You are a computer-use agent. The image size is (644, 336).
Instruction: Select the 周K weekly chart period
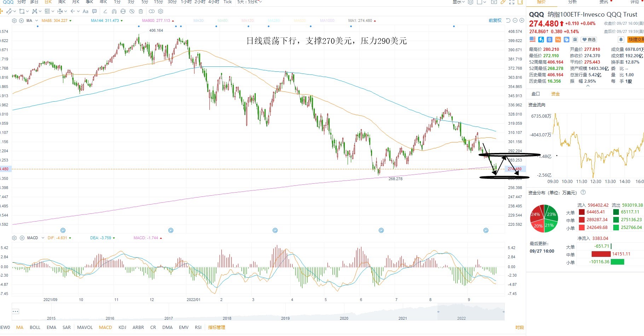coord(62,2)
